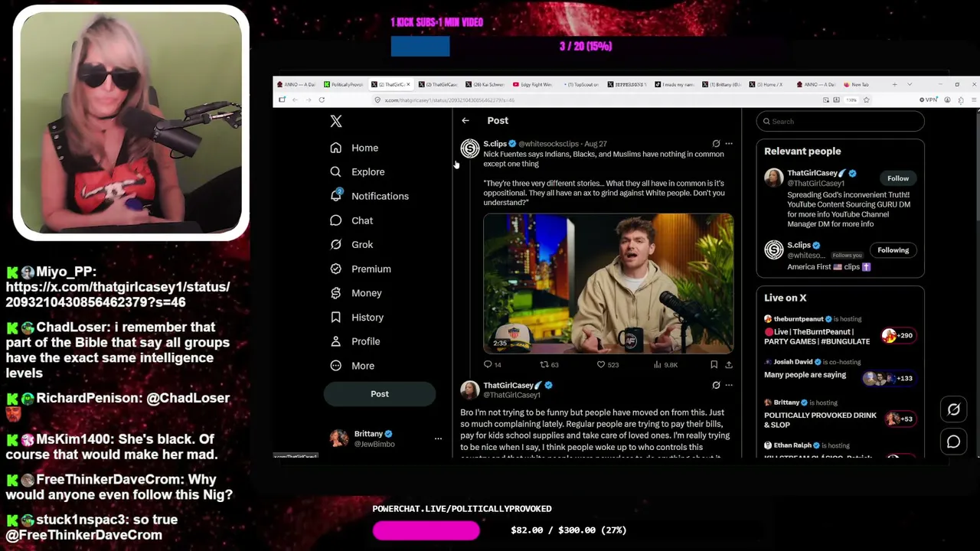Reload the page in the browser
The image size is (980, 551).
[322, 99]
